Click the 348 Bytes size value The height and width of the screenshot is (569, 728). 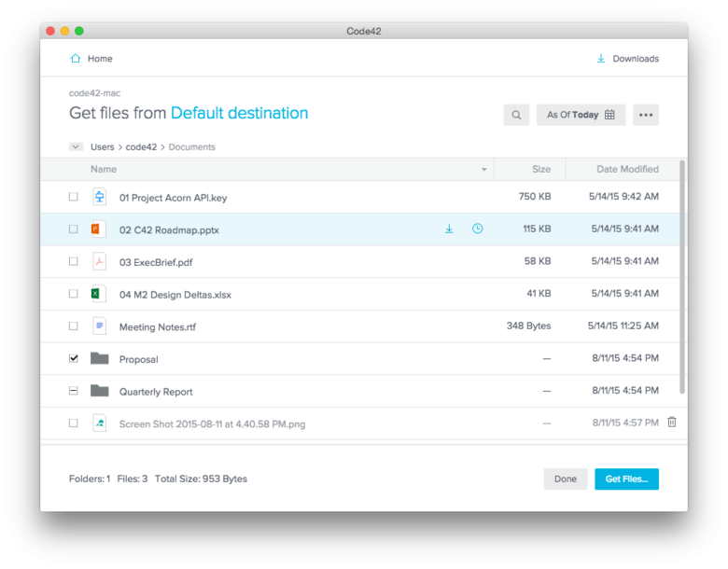coord(529,326)
